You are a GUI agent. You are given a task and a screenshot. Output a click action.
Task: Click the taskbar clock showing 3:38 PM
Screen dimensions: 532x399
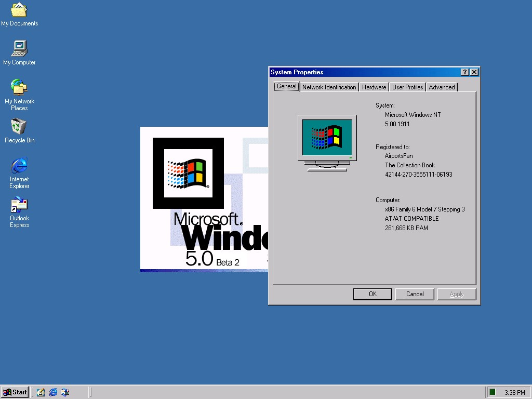pyautogui.click(x=514, y=393)
